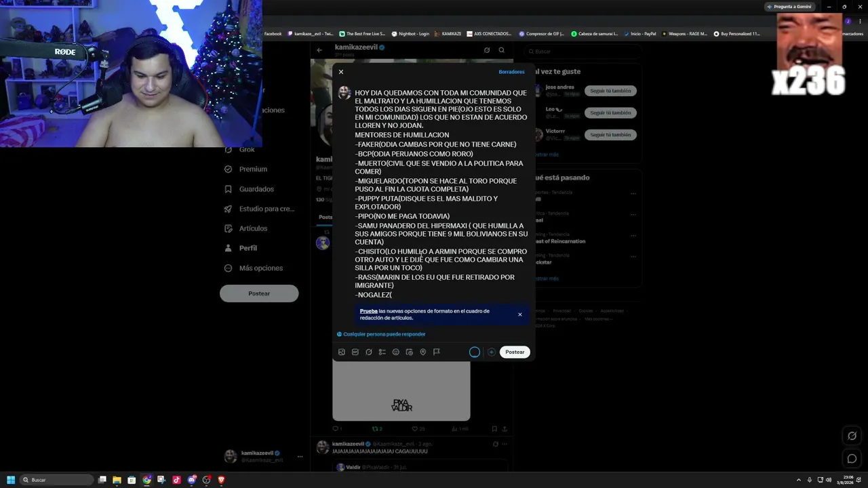Click the character count circle indicator
The image size is (868, 488).
[475, 352]
